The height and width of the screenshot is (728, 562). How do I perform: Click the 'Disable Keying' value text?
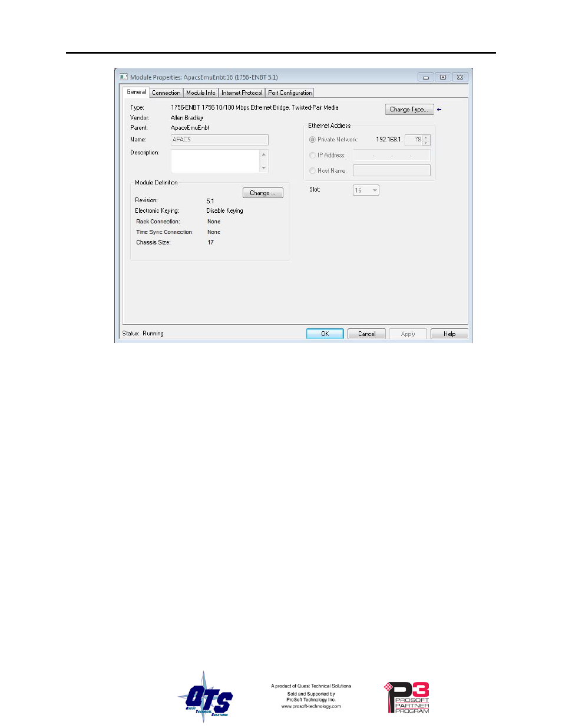pos(224,211)
